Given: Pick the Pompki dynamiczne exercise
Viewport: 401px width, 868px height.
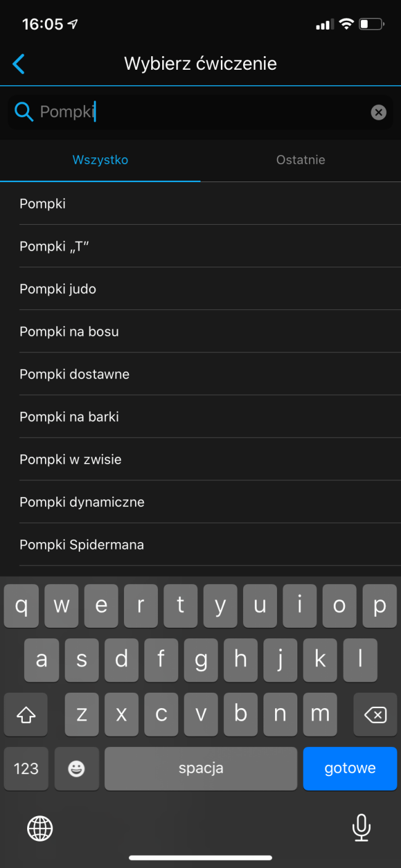Looking at the screenshot, I should click(x=200, y=502).
